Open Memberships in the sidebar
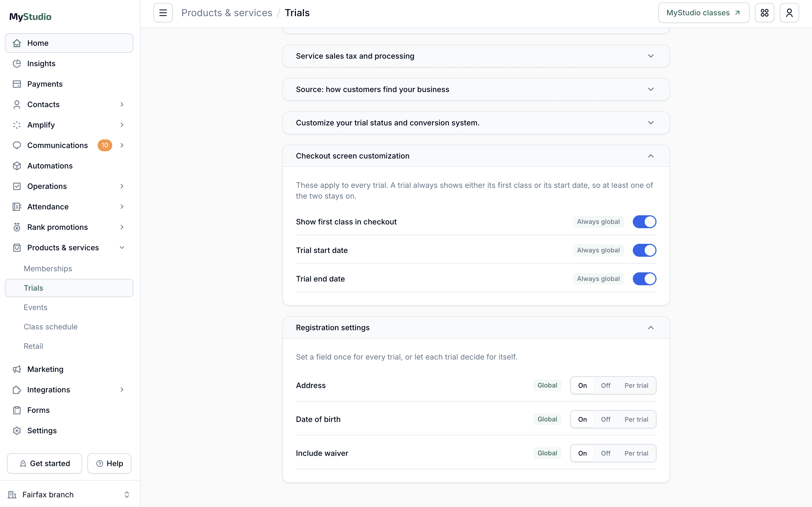The width and height of the screenshot is (812, 507). pyautogui.click(x=48, y=269)
